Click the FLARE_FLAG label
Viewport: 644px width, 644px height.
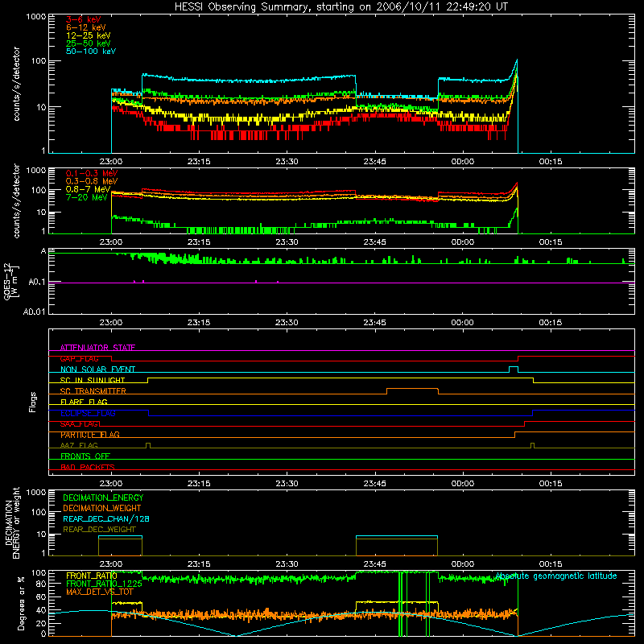[84, 402]
